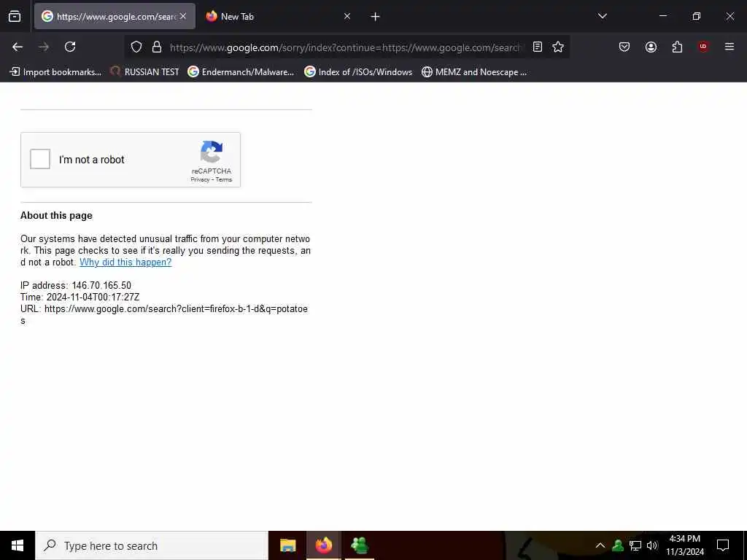
Task: Click the taskbar 'Type here to search' box
Action: 152,545
